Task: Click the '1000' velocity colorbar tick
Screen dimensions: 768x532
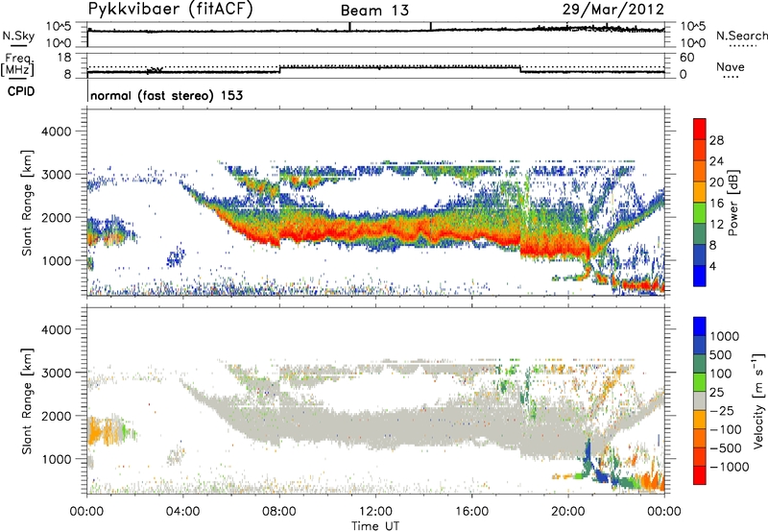Action: point(724,336)
